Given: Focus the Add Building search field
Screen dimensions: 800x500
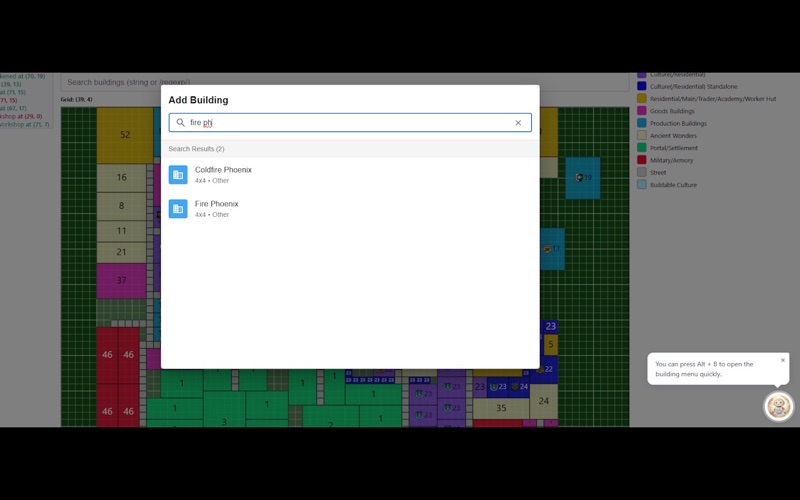Looking at the screenshot, I should tap(350, 122).
